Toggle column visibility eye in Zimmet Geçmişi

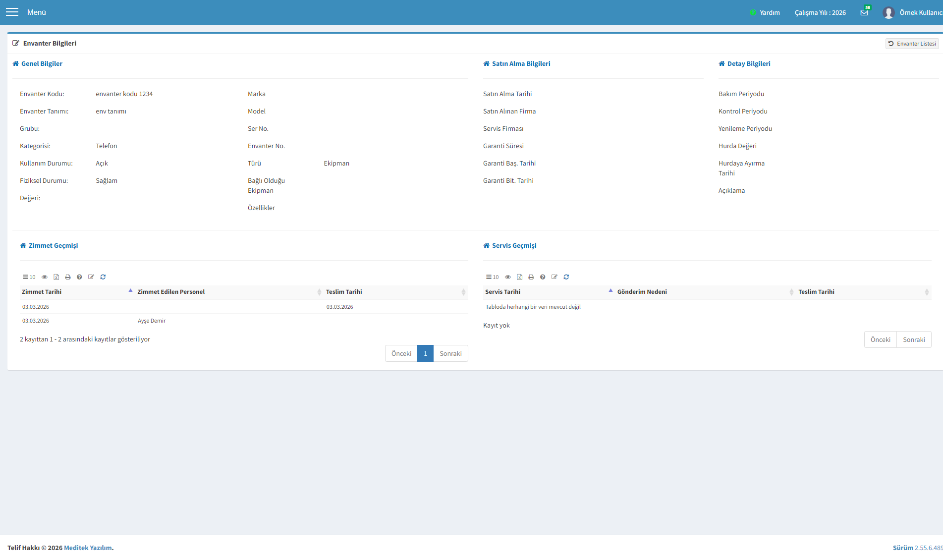(45, 277)
